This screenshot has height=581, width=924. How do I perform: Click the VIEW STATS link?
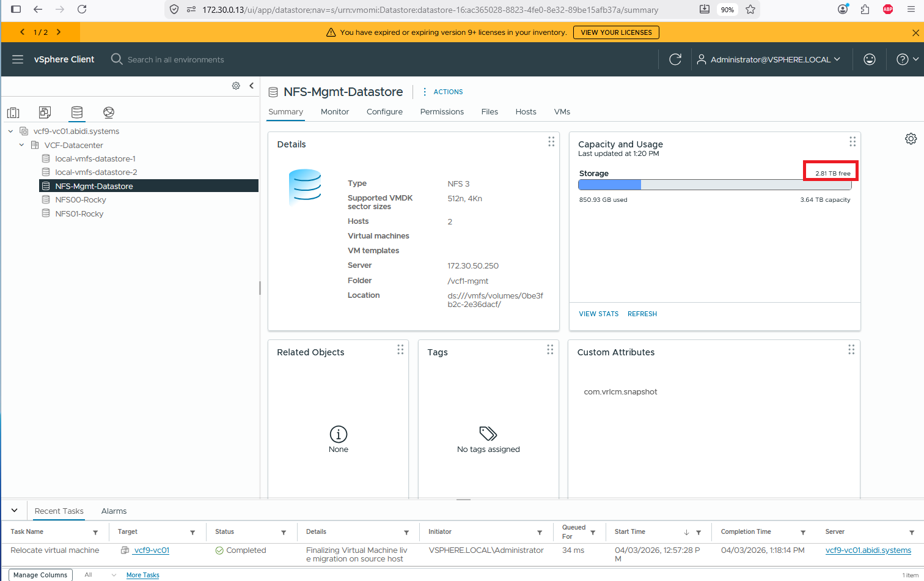point(598,314)
